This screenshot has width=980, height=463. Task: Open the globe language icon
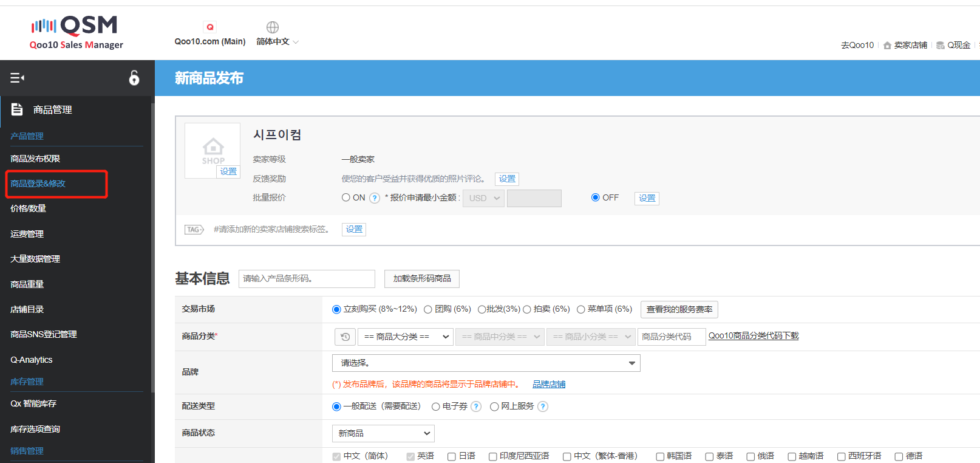pos(273,27)
